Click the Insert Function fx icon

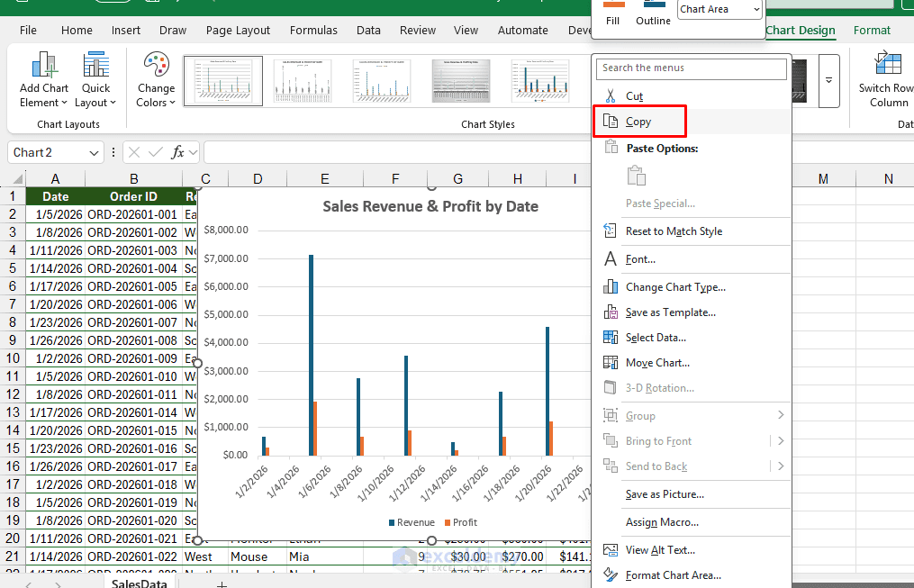click(177, 153)
